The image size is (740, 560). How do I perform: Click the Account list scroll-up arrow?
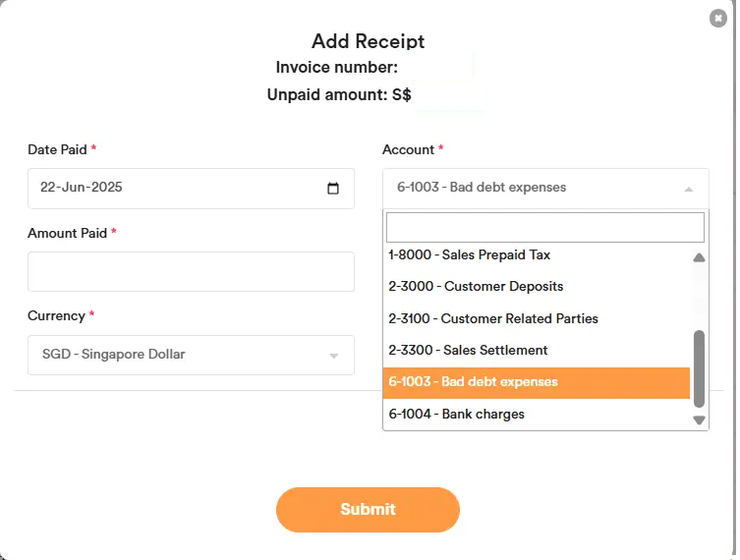click(x=699, y=257)
